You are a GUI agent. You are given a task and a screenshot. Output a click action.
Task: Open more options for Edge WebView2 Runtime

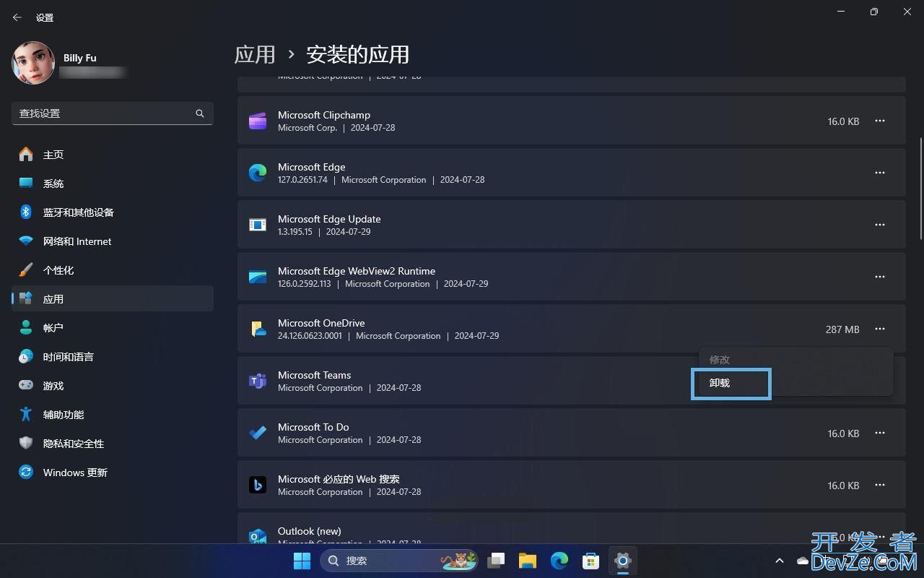pyautogui.click(x=880, y=277)
